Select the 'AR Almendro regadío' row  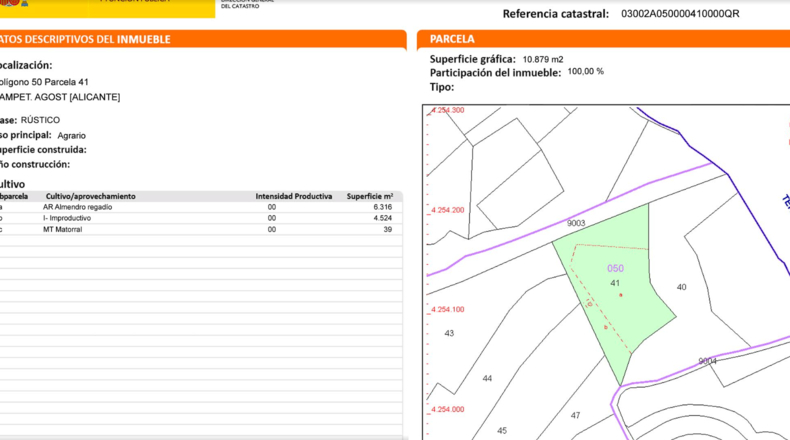(201, 207)
